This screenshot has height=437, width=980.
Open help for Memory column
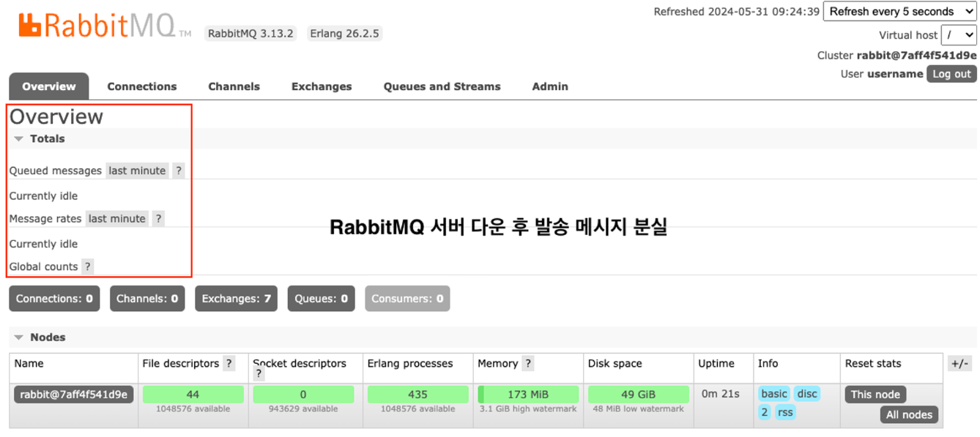coord(527,363)
